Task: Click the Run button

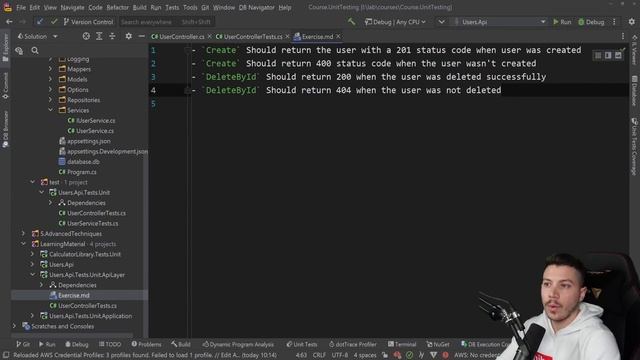Action: pyautogui.click(x=562, y=22)
